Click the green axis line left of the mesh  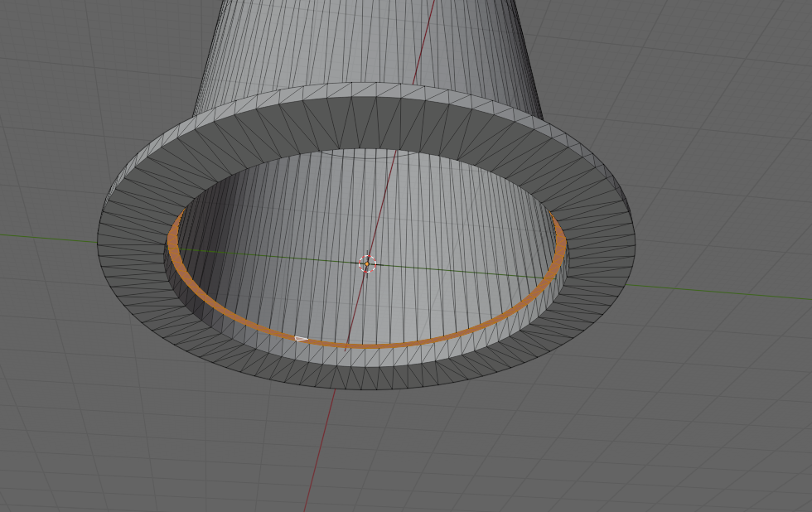(50, 238)
